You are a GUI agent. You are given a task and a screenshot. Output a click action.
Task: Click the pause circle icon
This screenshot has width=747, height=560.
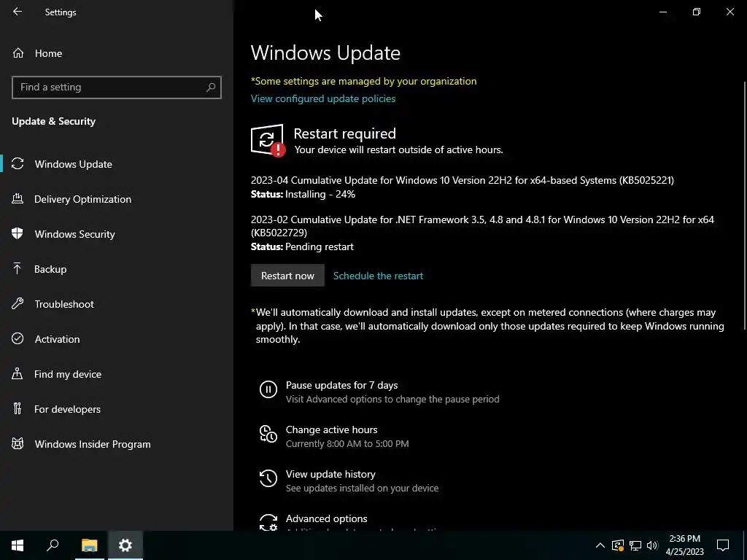click(268, 389)
